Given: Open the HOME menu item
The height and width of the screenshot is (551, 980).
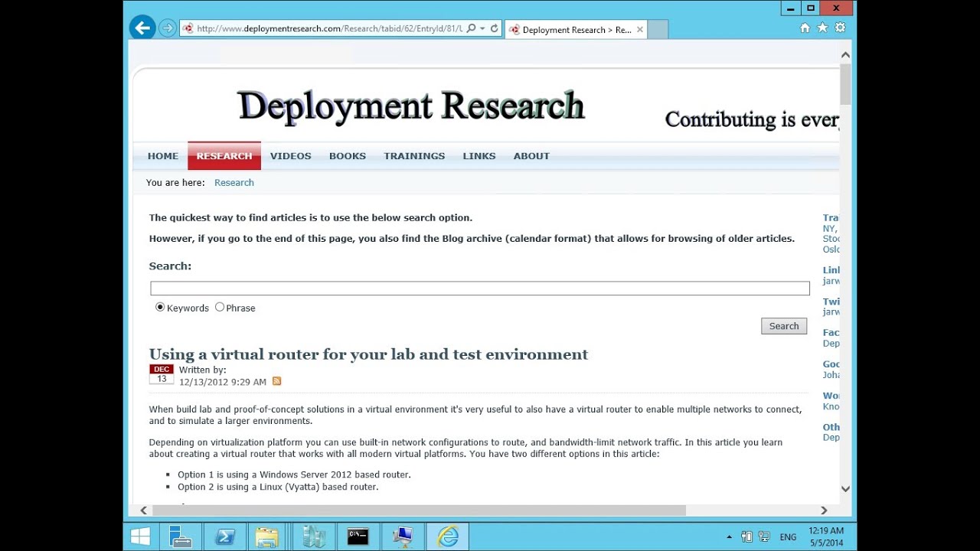Looking at the screenshot, I should (x=163, y=156).
